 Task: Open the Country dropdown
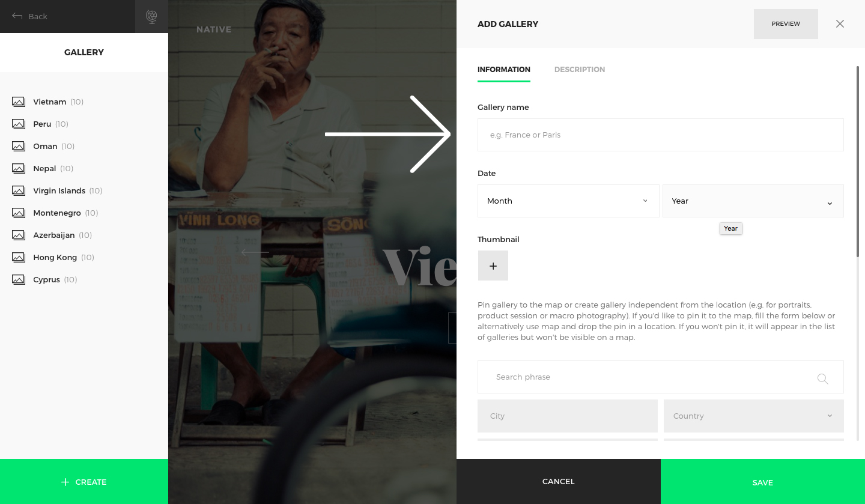754,416
